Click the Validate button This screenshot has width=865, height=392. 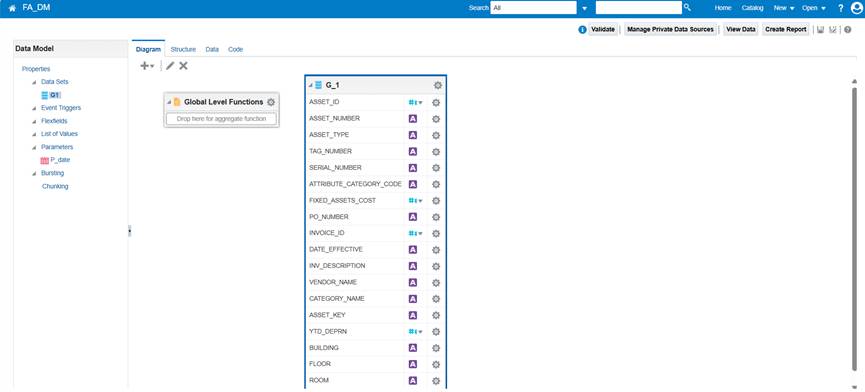point(603,29)
